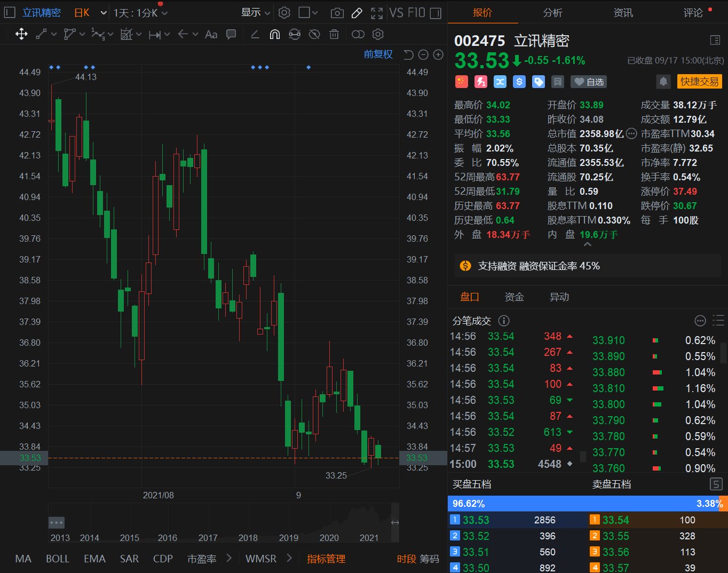This screenshot has width=728, height=573.
Task: Click the blue shuffle connect icon
Action: (500, 82)
